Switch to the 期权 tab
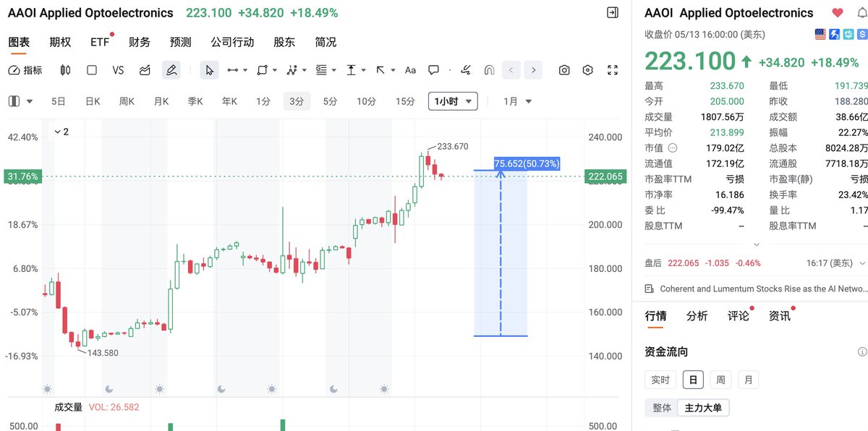The width and height of the screenshot is (868, 431). click(x=60, y=42)
